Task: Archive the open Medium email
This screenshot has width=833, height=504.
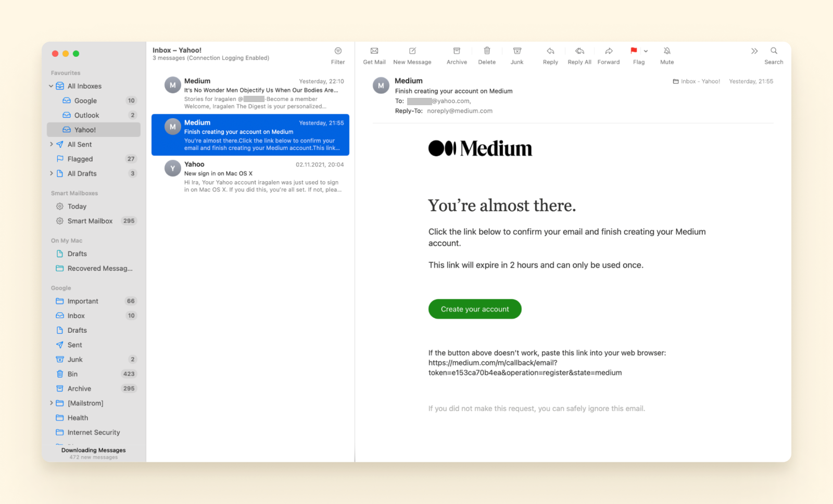Action: 456,55
